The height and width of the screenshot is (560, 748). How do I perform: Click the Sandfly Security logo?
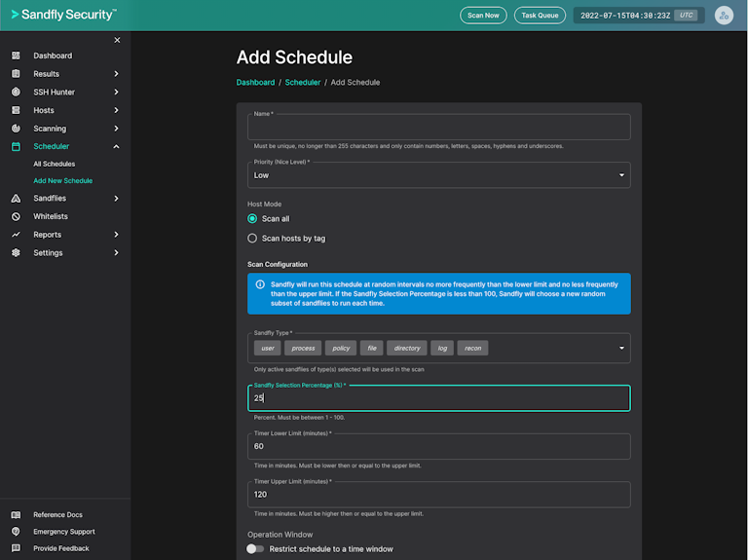click(x=63, y=15)
